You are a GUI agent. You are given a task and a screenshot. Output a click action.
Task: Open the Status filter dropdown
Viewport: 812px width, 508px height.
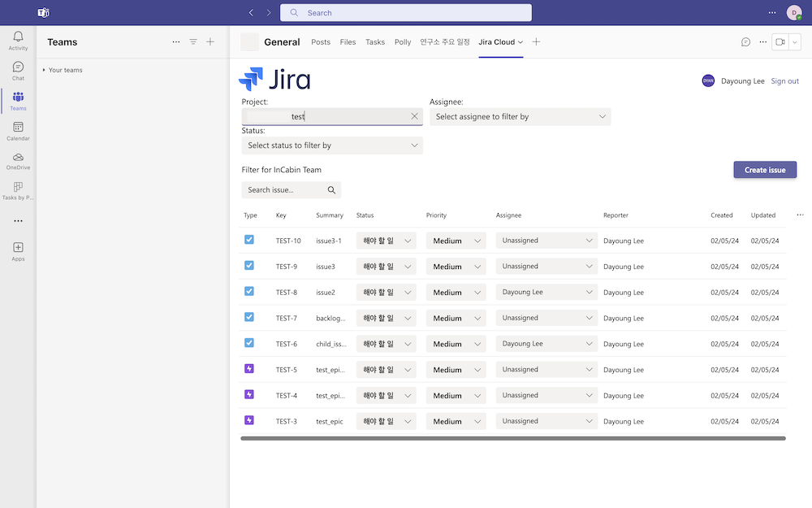[x=332, y=145]
